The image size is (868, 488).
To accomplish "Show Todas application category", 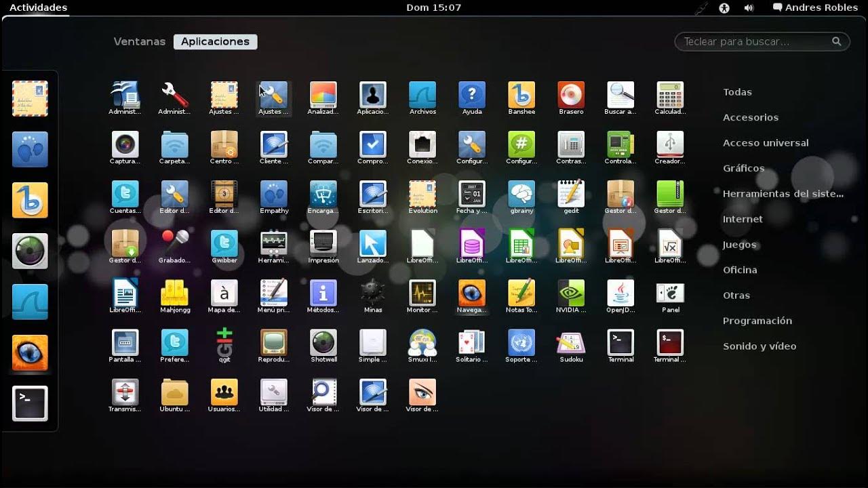I will (737, 92).
